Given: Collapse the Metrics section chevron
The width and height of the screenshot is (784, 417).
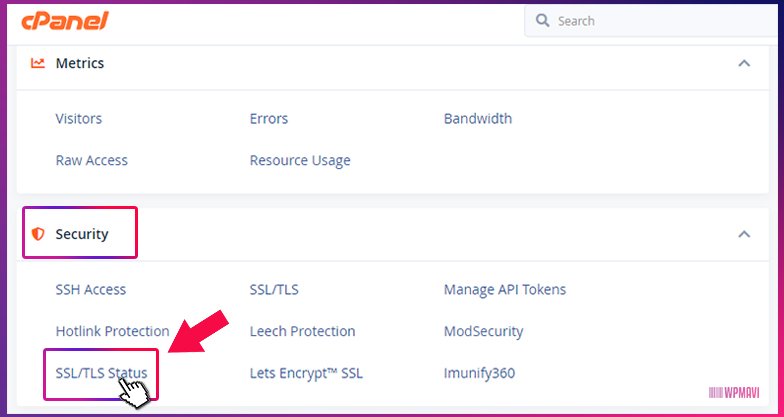Looking at the screenshot, I should 744,63.
